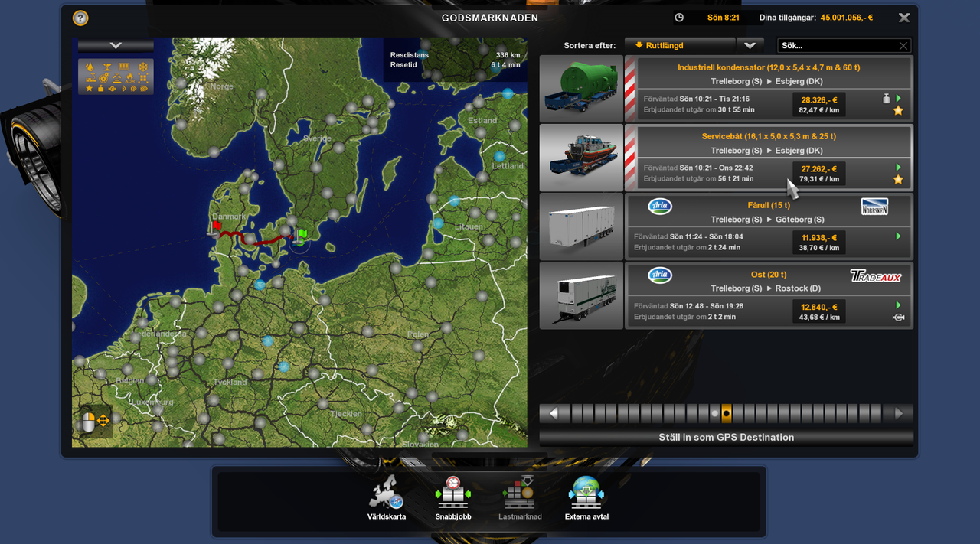This screenshot has height=544, width=980.
Task: Toggle the double-chevron urgency filter
Action: click(134, 89)
